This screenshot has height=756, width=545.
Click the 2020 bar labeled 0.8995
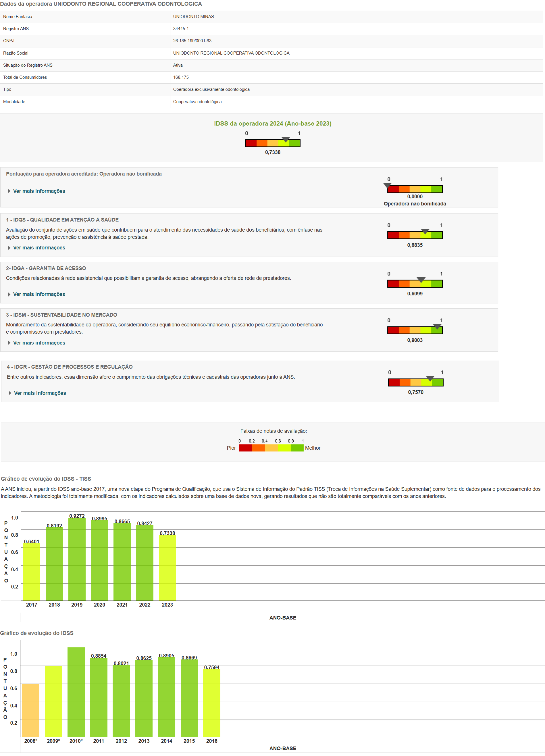100,560
